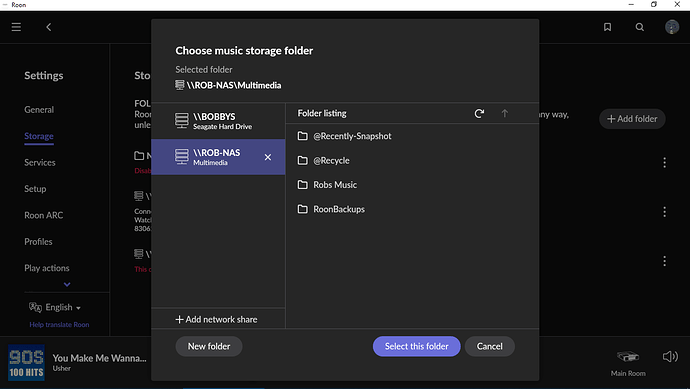690x389 pixels.
Task: Open Storage settings tab
Action: (x=39, y=136)
